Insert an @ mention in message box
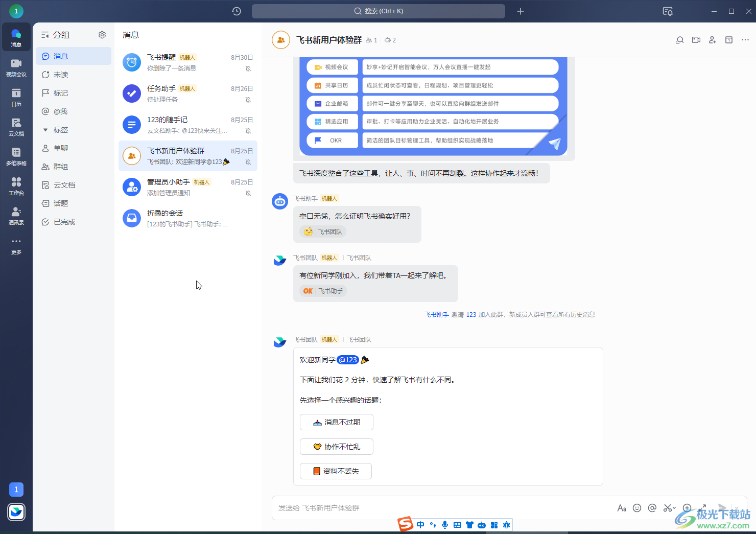The image size is (756, 534). coord(652,508)
